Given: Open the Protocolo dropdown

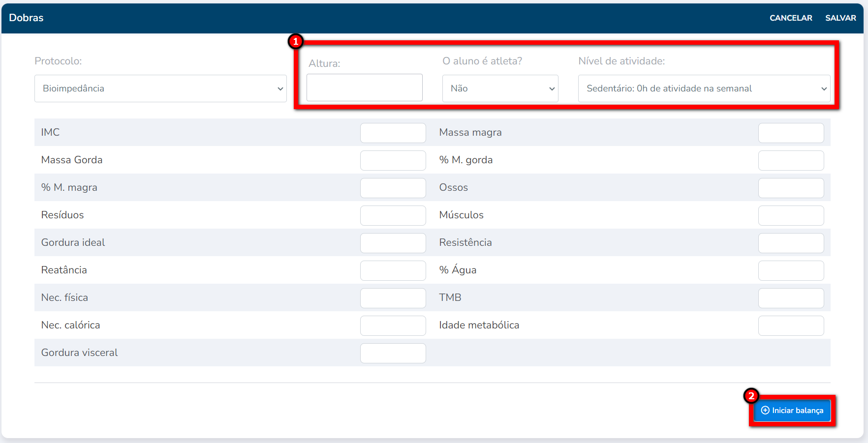Looking at the screenshot, I should 160,89.
